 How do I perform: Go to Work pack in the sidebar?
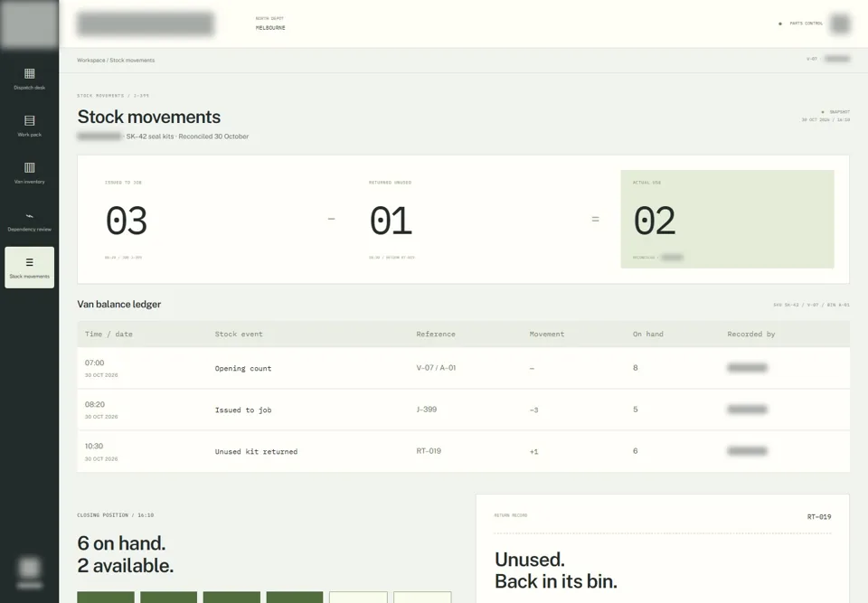click(x=29, y=126)
